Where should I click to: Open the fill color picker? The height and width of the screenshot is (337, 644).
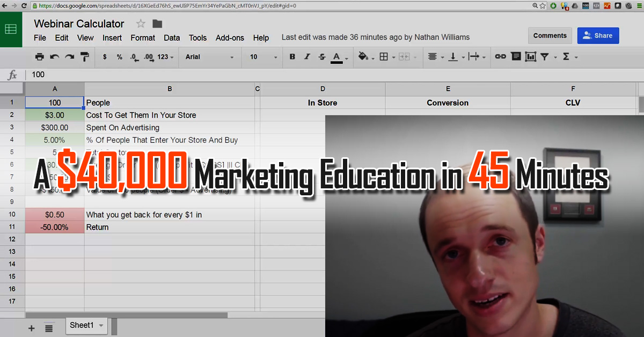[367, 57]
